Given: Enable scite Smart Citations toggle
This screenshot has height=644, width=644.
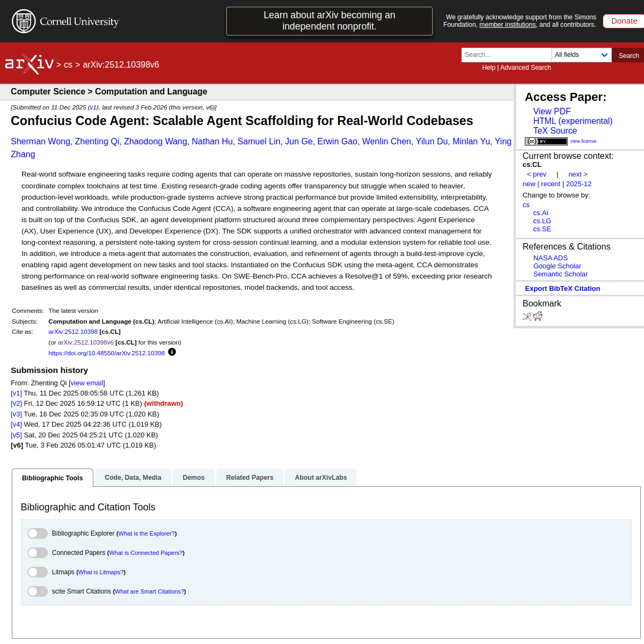Looking at the screenshot, I should [x=38, y=591].
